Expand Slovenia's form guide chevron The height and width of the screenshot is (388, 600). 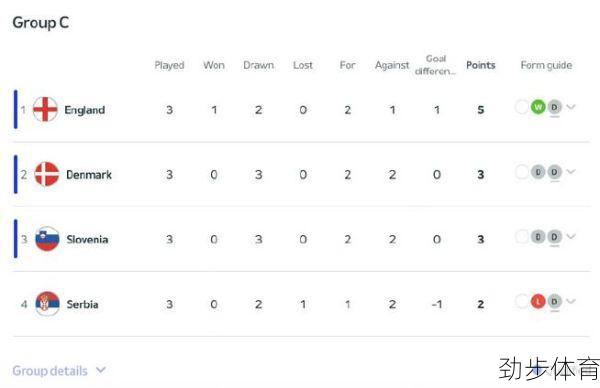(571, 236)
